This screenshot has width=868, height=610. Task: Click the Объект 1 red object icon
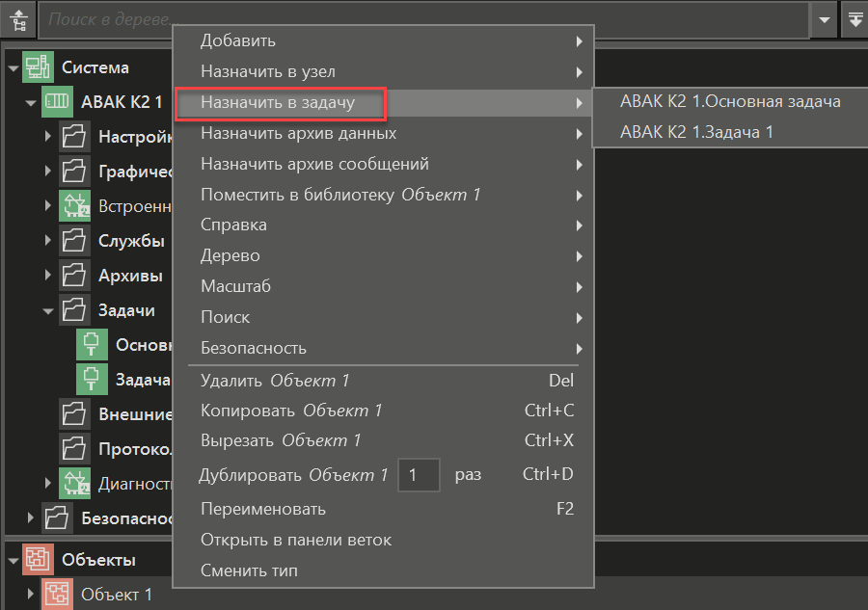[57, 595]
